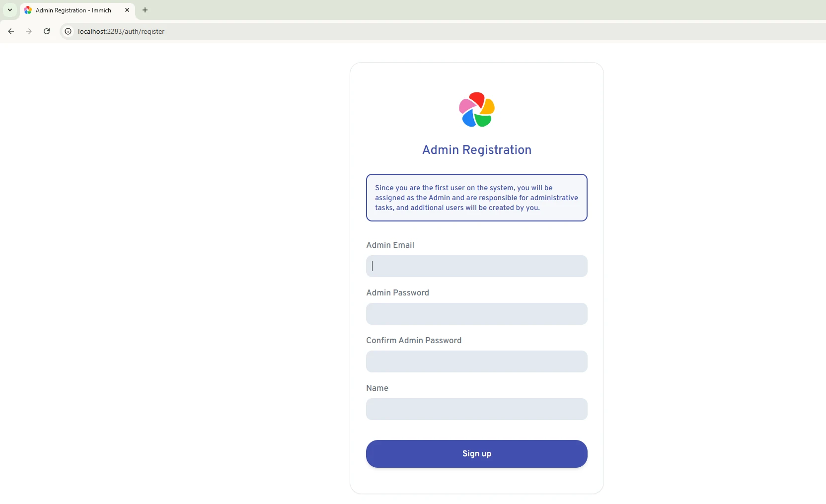Click into the Name input field
Viewport: 826px width, 504px height.
pos(476,409)
